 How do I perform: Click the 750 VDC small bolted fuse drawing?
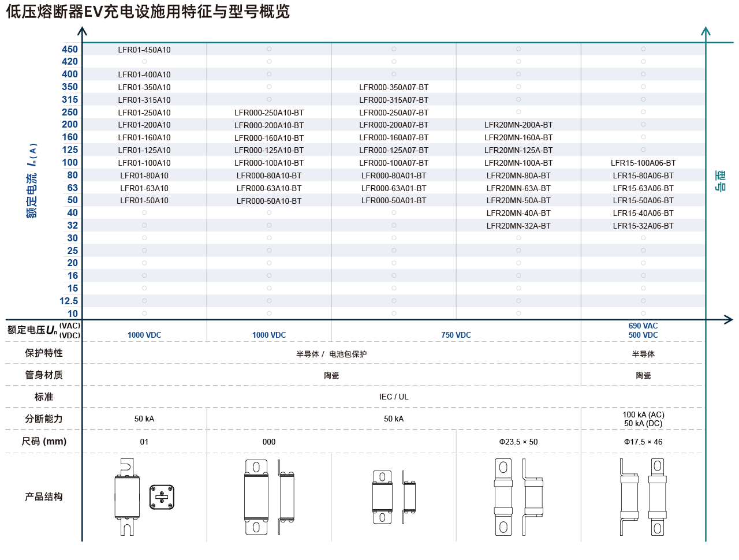coord(394,497)
